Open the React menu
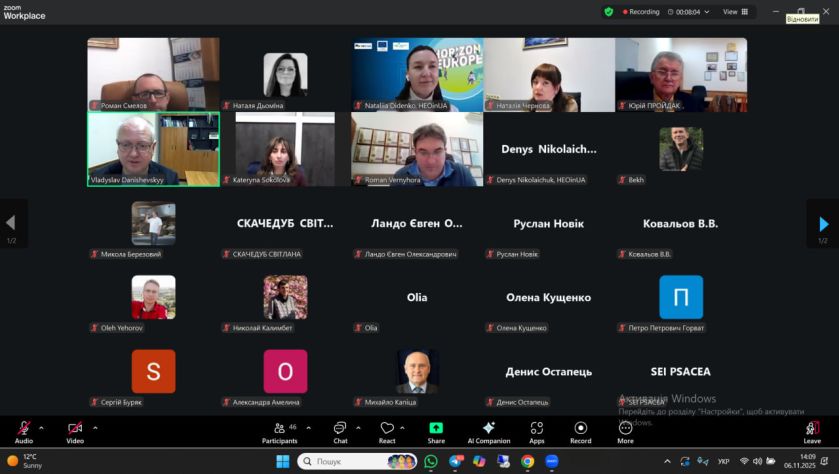 [x=387, y=432]
